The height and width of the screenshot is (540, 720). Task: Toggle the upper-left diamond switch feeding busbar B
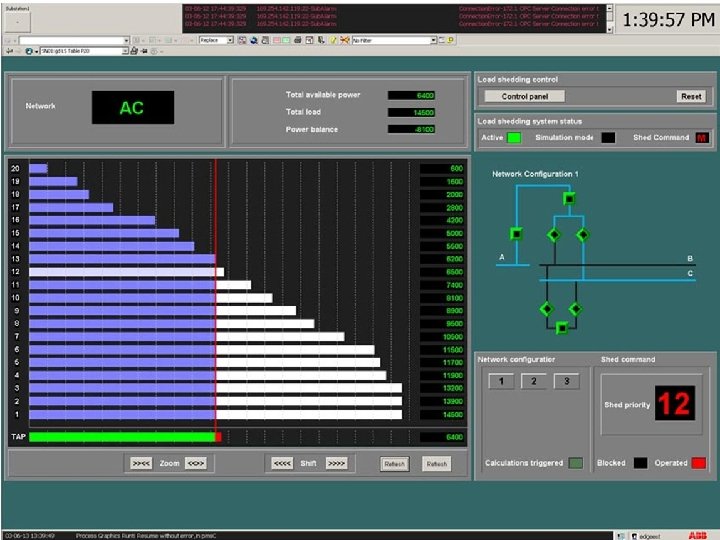tap(554, 235)
